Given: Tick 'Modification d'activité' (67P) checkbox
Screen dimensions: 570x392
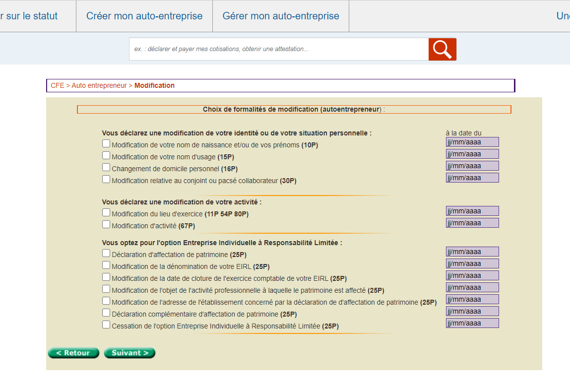Looking at the screenshot, I should [x=106, y=224].
